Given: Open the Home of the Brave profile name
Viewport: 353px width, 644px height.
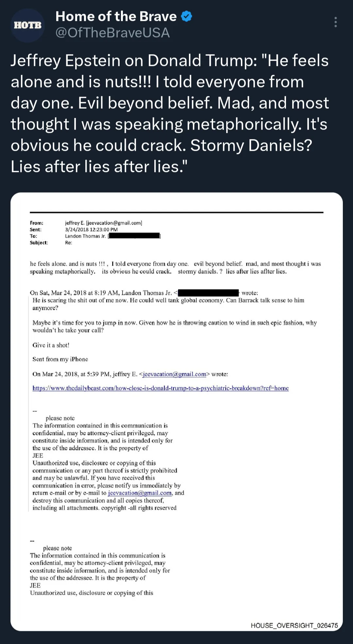Looking at the screenshot, I should (116, 16).
